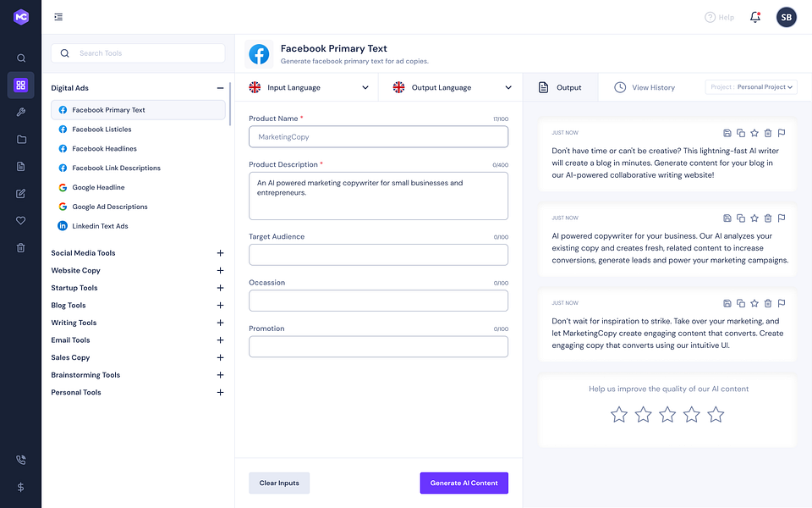Image resolution: width=812 pixels, height=508 pixels.
Task: Click the heart favorites icon in sidebar
Action: [x=20, y=221]
